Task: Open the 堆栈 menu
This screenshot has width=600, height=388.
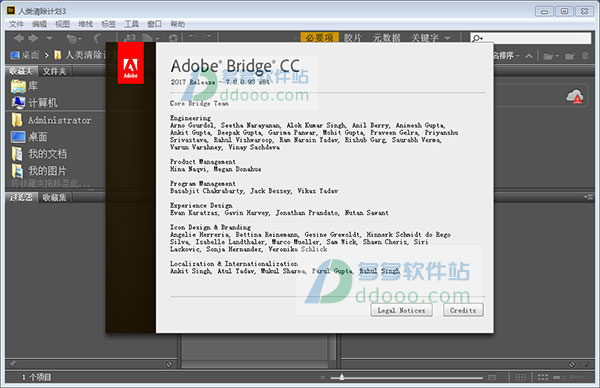Action: [85, 24]
